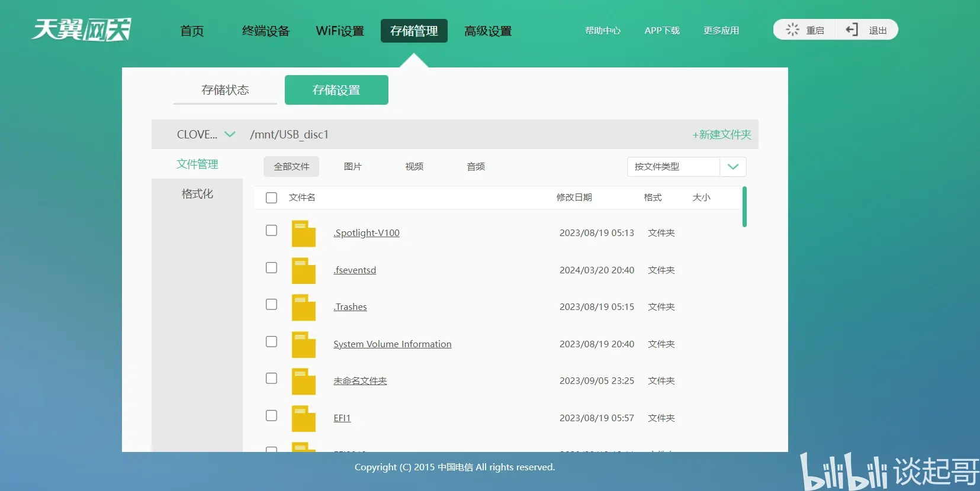
Task: Check the .Spotlight-V100 row checkbox
Action: coord(271,230)
